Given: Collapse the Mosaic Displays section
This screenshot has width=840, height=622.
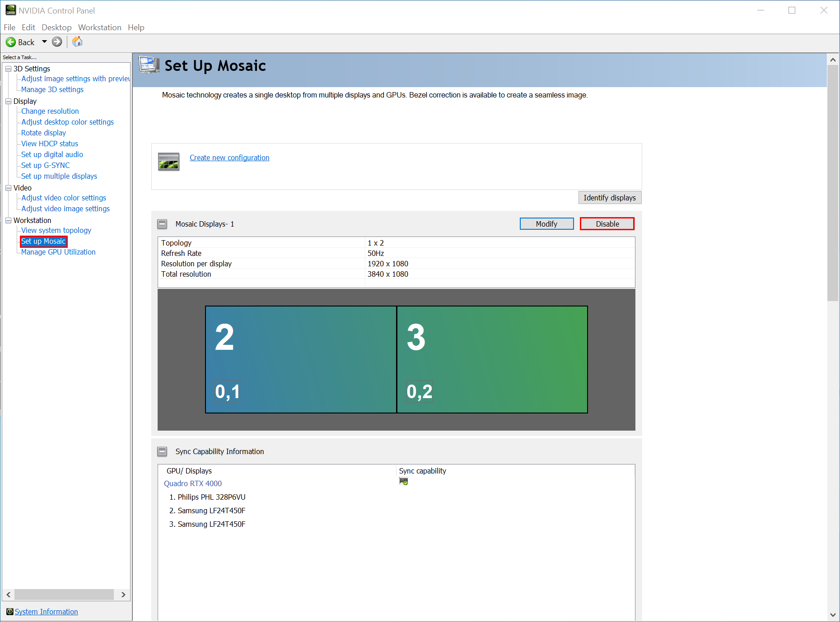Looking at the screenshot, I should [162, 224].
